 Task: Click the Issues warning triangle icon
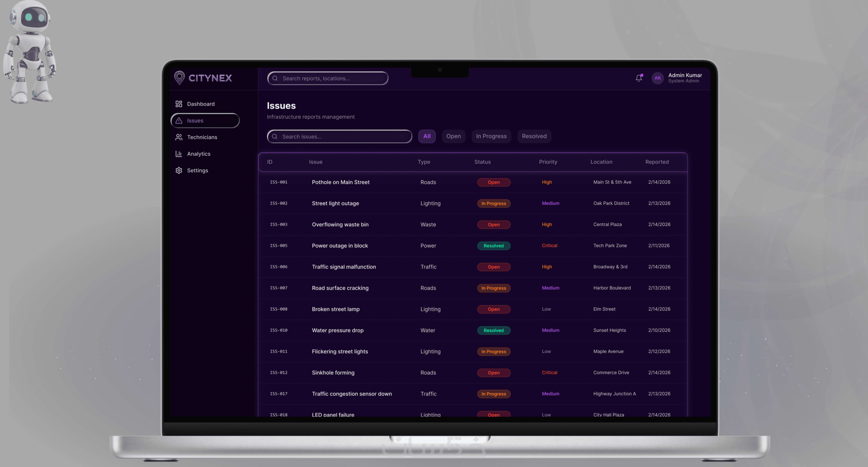pos(179,120)
